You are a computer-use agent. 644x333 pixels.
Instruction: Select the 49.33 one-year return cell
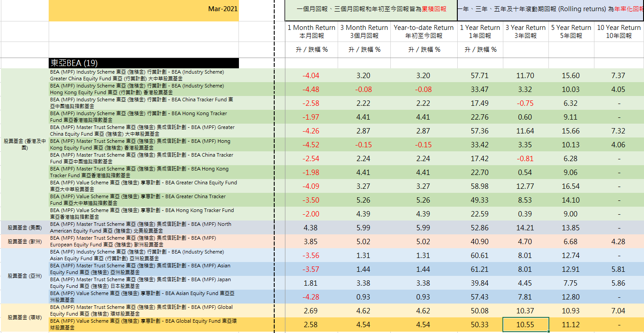pyautogui.click(x=480, y=200)
